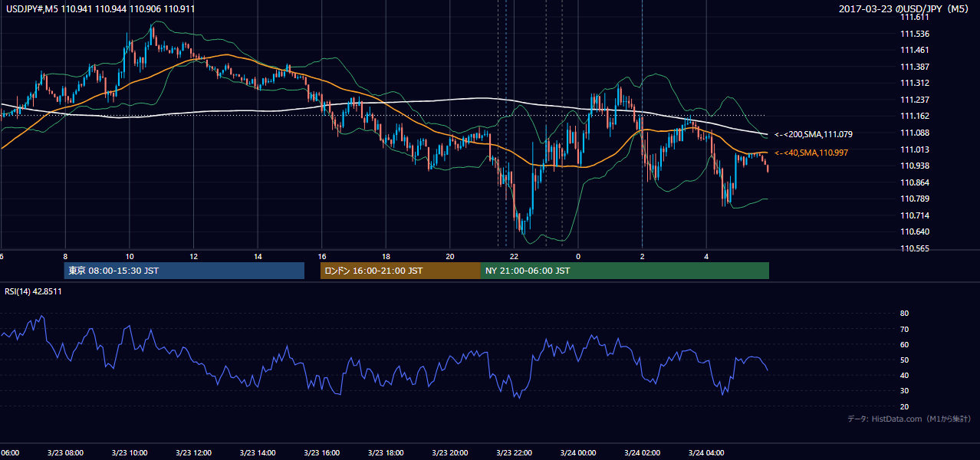This screenshot has width=980, height=460.
Task: Click price axis label 110.640
Action: click(x=915, y=232)
